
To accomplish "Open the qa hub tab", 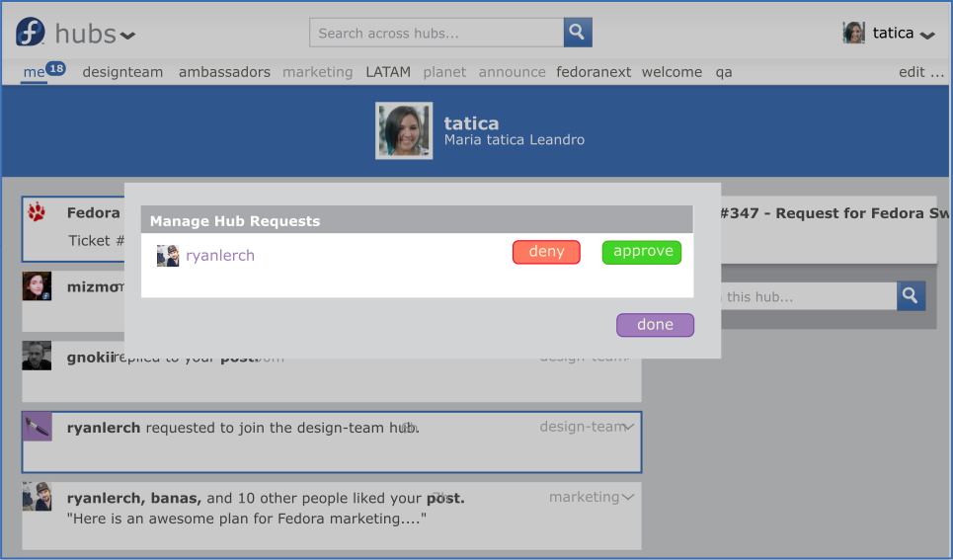I will click(723, 73).
